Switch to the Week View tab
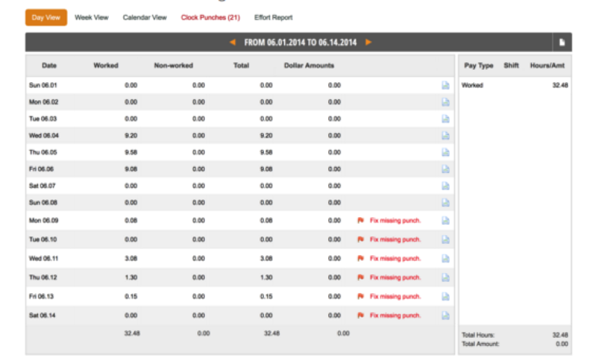This screenshot has width=607, height=364. pos(91,17)
